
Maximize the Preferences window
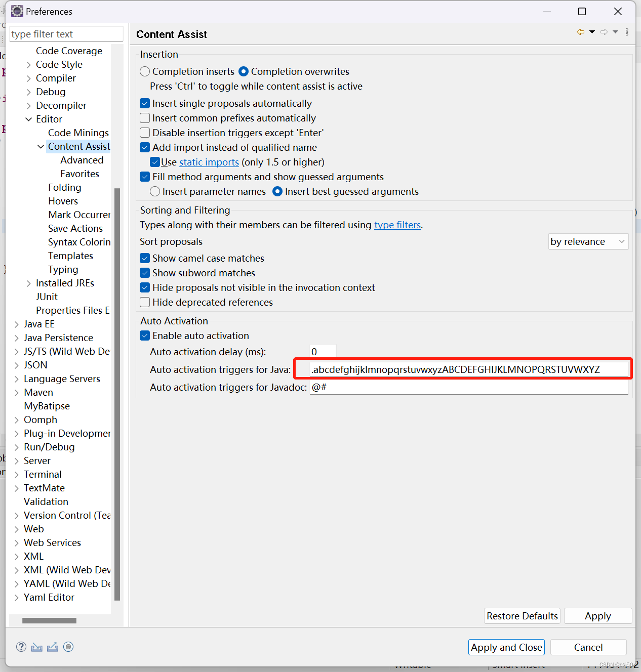[x=582, y=11]
